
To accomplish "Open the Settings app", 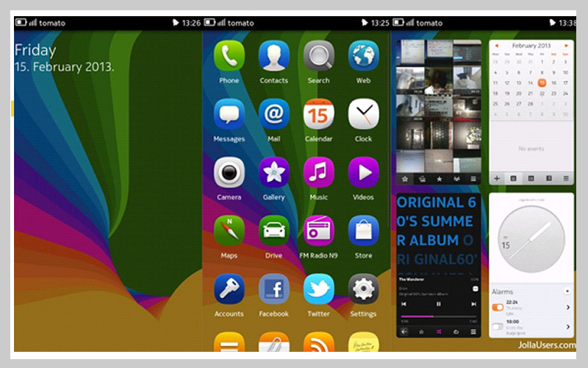I will click(x=363, y=289).
